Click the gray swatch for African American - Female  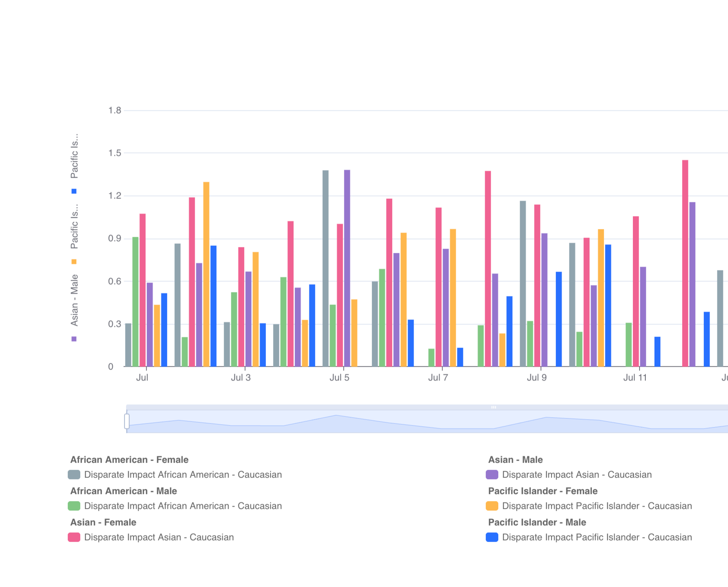[74, 475]
